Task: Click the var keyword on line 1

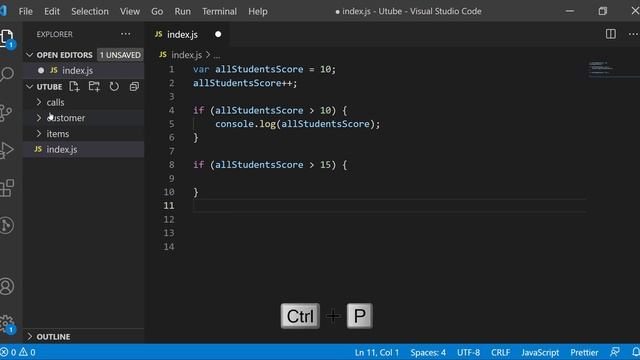Action: coord(201,69)
